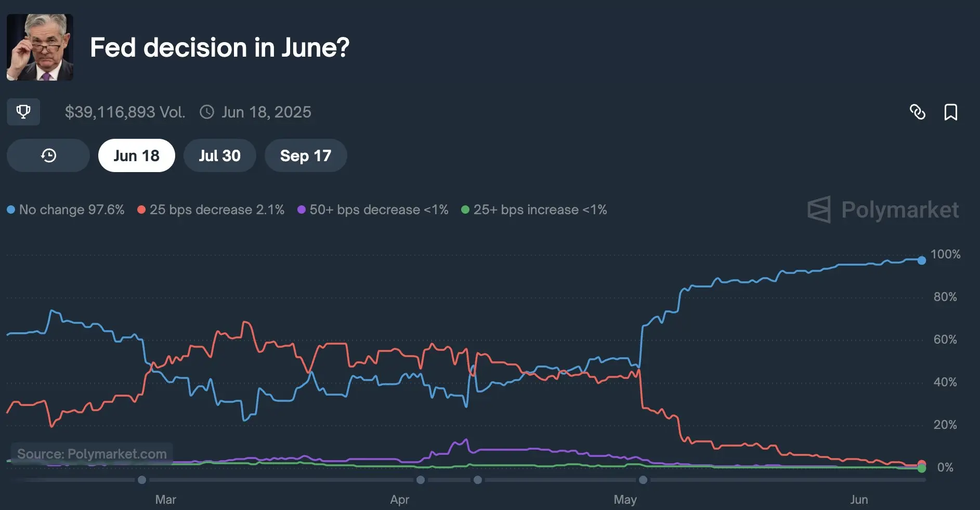Click the blue No change endpoint dot
This screenshot has height=510, width=980.
click(922, 260)
